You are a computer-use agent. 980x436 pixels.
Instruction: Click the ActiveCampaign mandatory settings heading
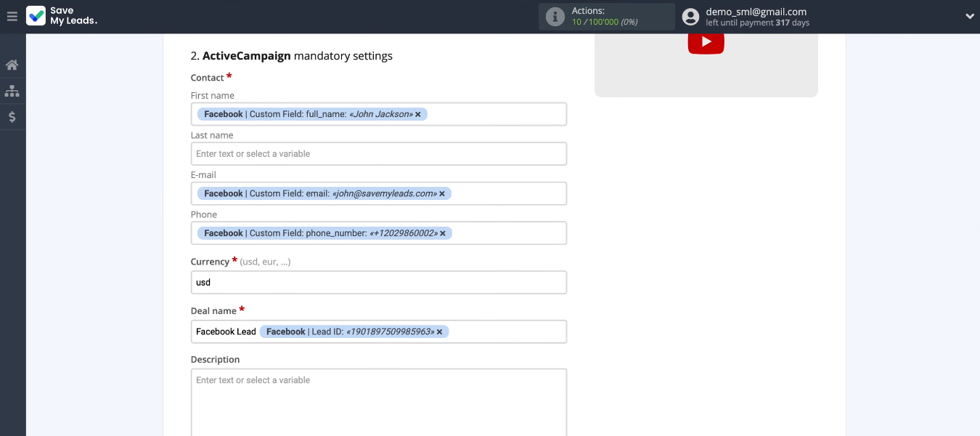(291, 56)
